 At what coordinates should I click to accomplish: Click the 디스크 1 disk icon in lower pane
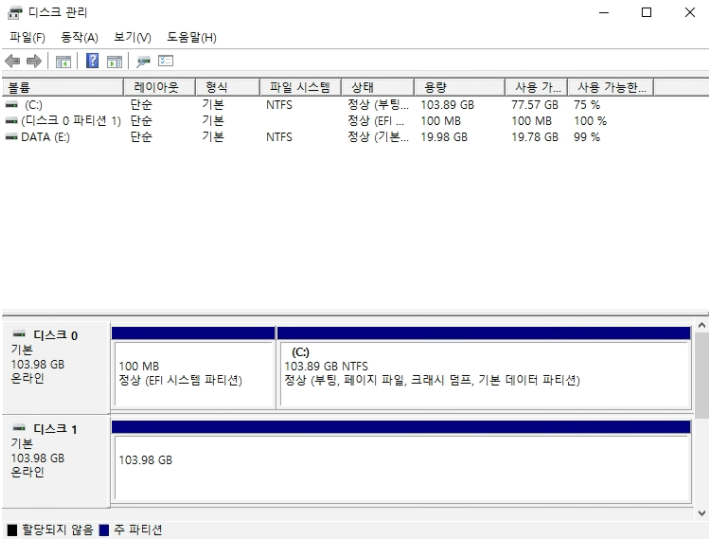(x=19, y=428)
